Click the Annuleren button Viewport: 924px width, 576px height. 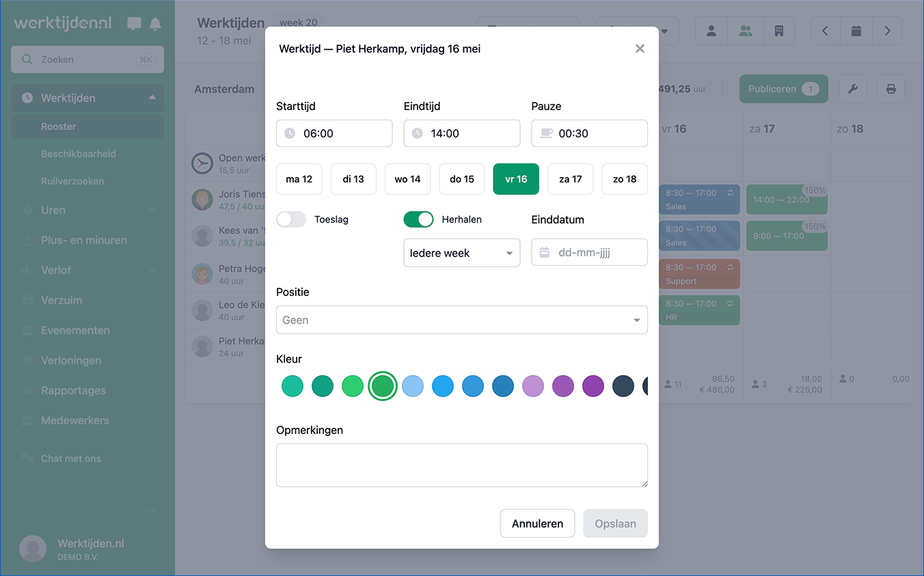click(537, 523)
